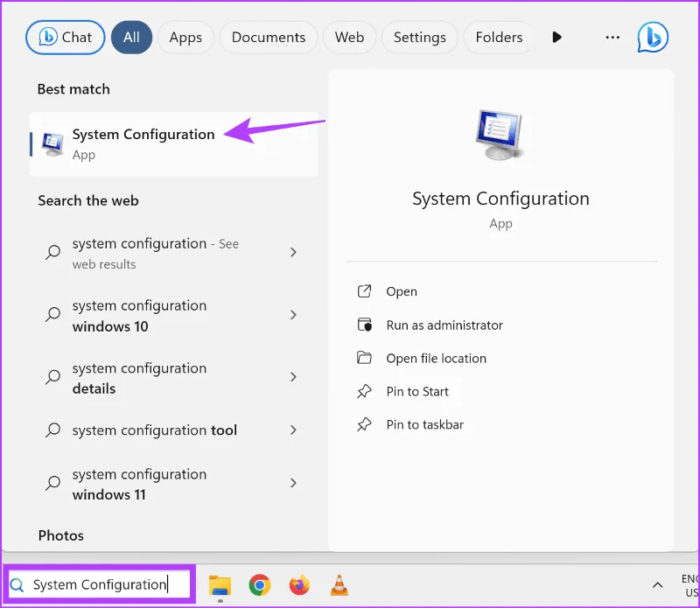This screenshot has width=700, height=608.
Task: Expand chevron for 'details' suggestion
Action: [x=293, y=377]
